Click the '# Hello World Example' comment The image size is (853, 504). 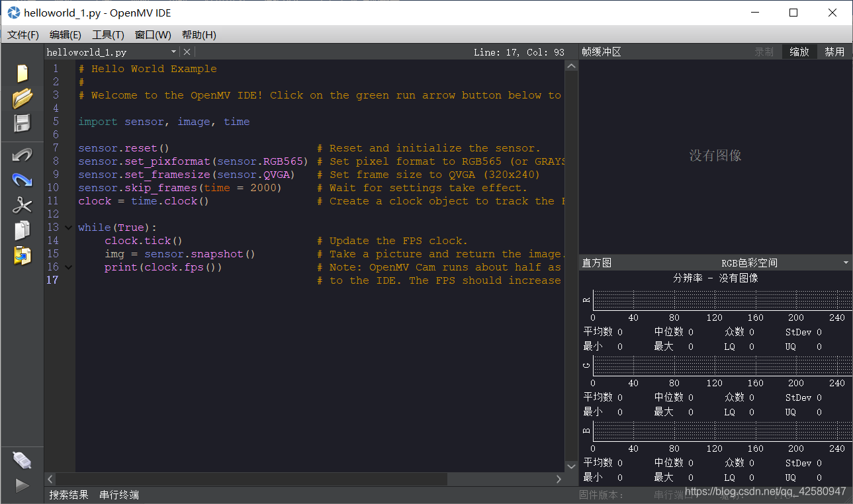pos(148,69)
